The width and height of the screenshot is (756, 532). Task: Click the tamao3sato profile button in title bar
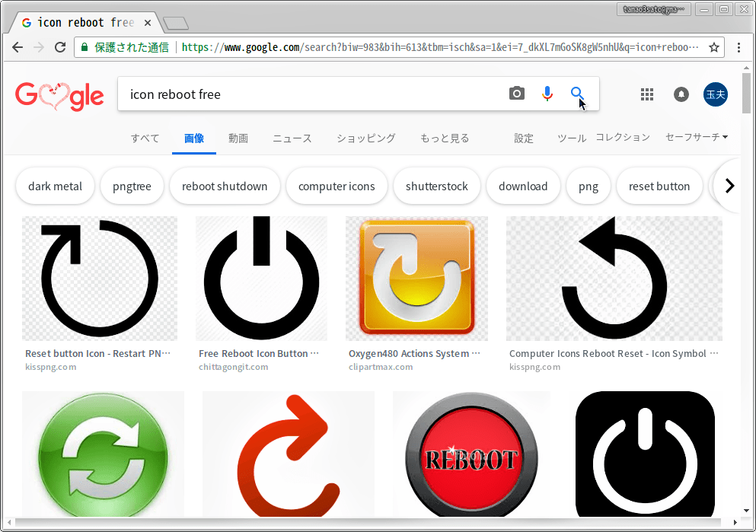pyautogui.click(x=654, y=9)
